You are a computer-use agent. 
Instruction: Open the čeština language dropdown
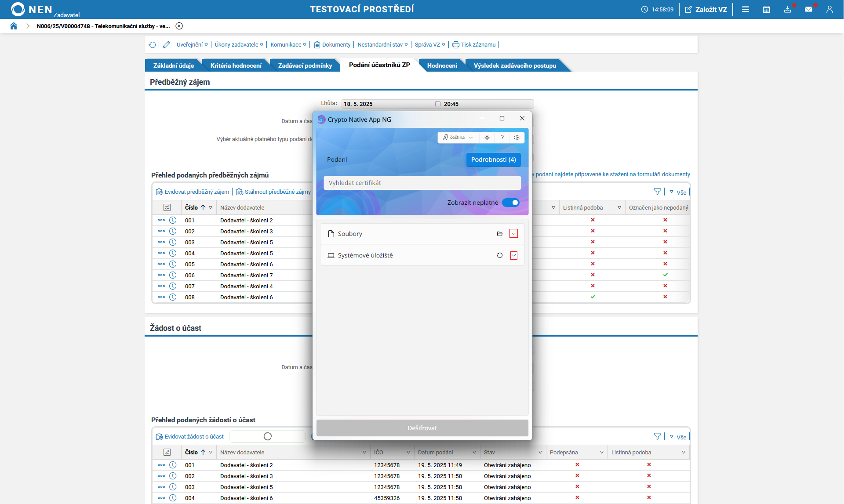[x=458, y=138]
